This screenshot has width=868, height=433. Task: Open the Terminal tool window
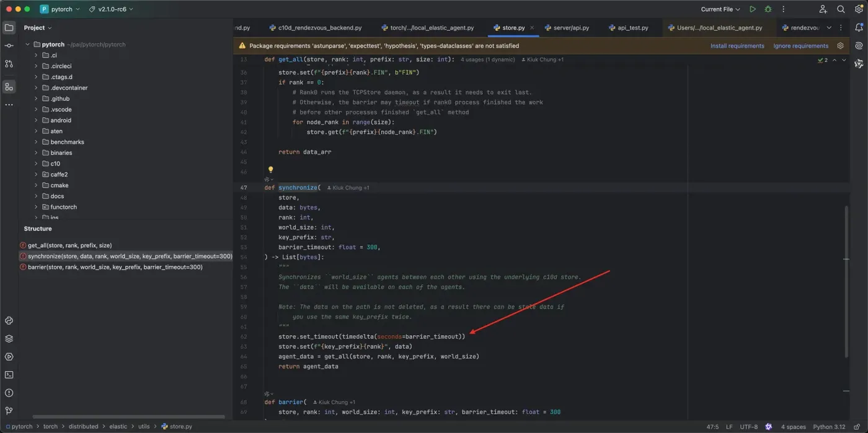point(9,375)
